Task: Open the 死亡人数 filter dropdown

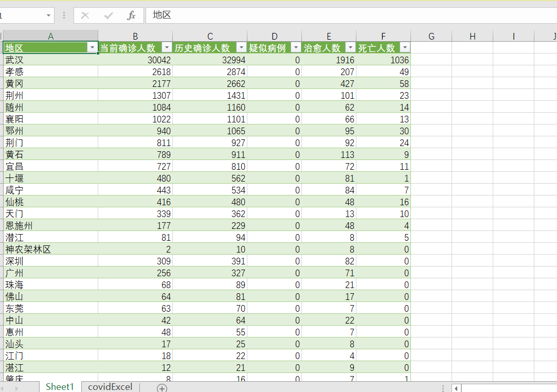Action: (x=405, y=48)
